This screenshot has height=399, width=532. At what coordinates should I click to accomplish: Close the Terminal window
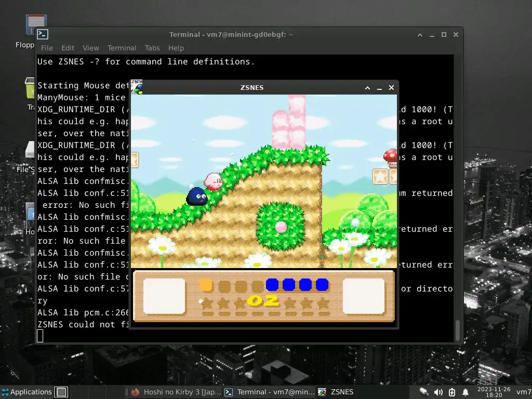click(456, 35)
